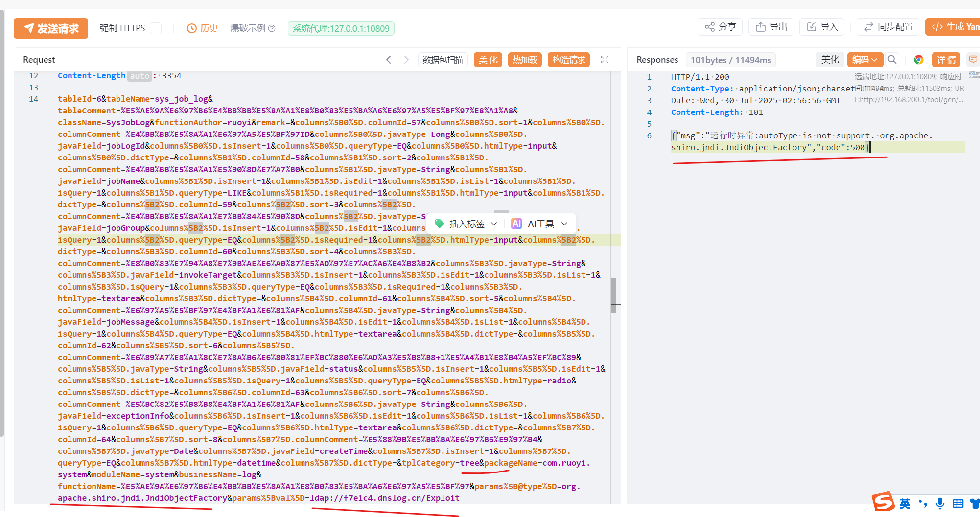Toggle 美化 beautify in the Request panel
The image size is (980, 517).
pos(488,60)
